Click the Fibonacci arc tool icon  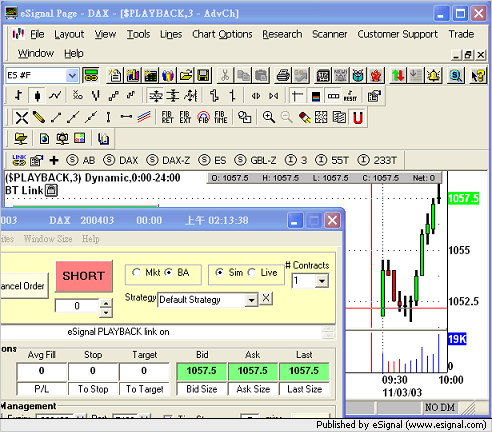[x=203, y=117]
